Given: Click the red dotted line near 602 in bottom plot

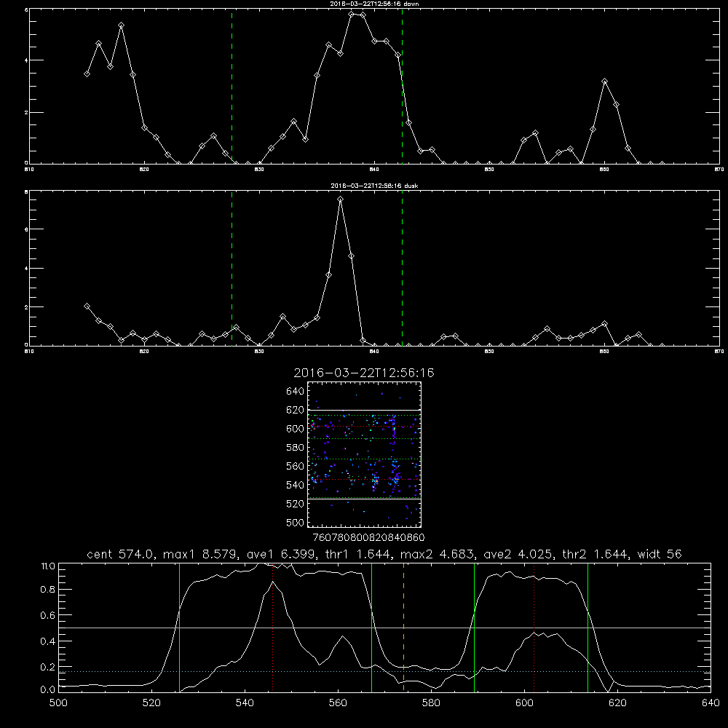Looking at the screenshot, I should tap(534, 628).
